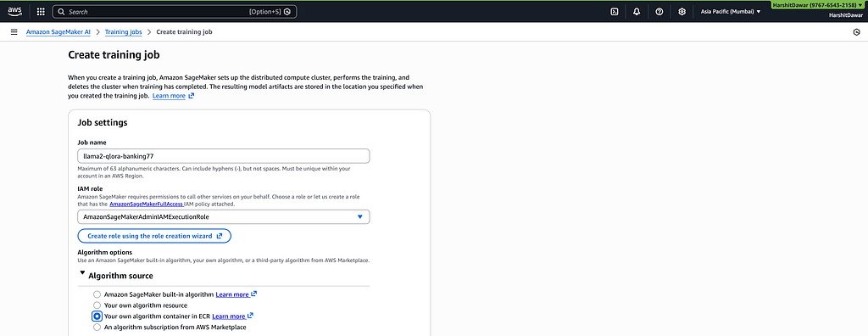Click the clock icon at right of breadcrumbs

856,32
